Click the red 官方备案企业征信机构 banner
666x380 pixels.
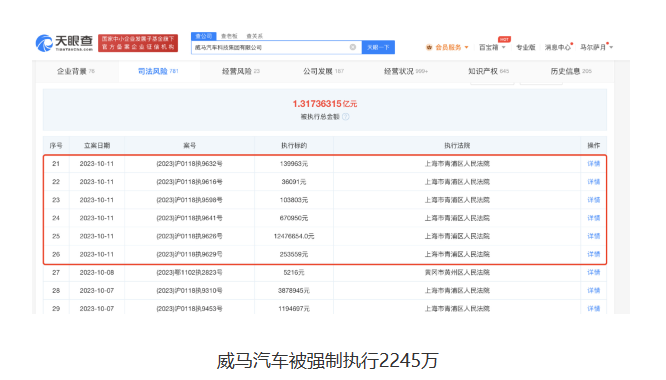pyautogui.click(x=138, y=43)
